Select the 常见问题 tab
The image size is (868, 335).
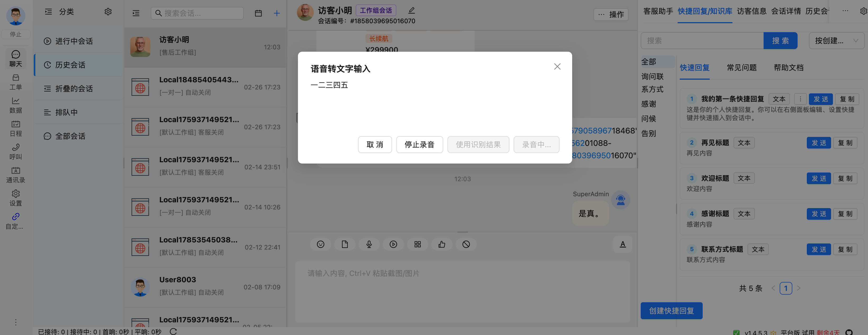tap(742, 68)
